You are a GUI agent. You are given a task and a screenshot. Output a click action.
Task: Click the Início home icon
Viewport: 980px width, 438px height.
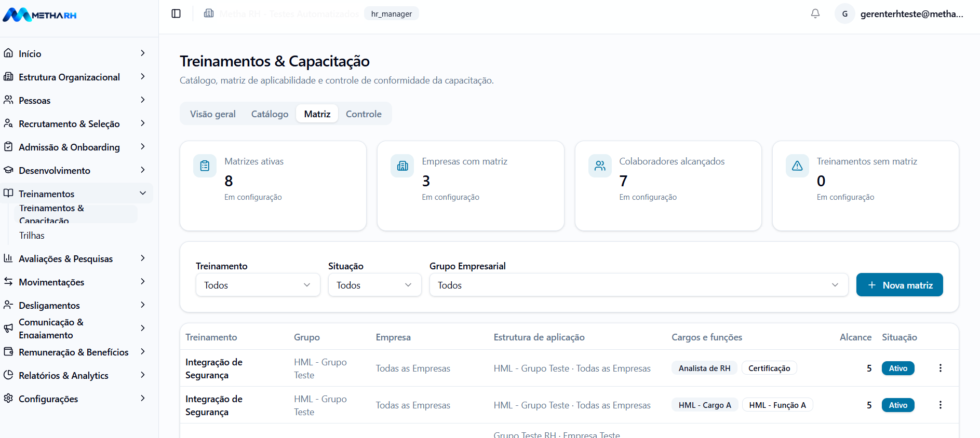[8, 53]
